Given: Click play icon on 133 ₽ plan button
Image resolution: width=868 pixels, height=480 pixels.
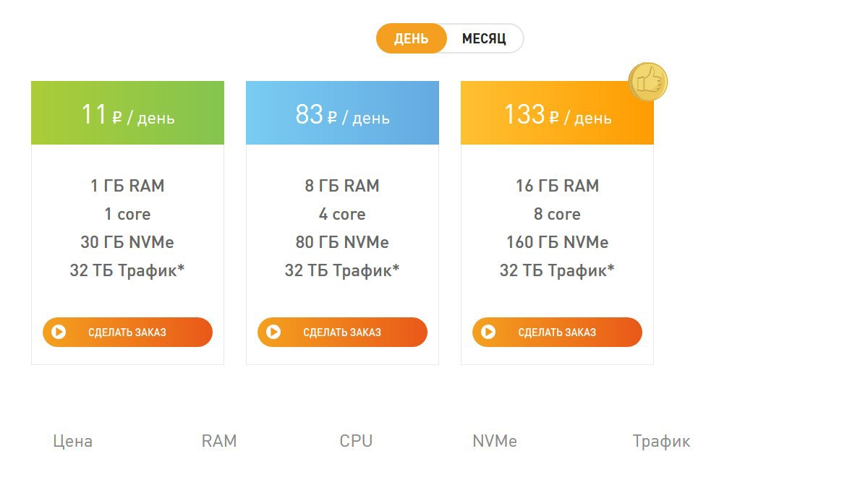Looking at the screenshot, I should 488,333.
